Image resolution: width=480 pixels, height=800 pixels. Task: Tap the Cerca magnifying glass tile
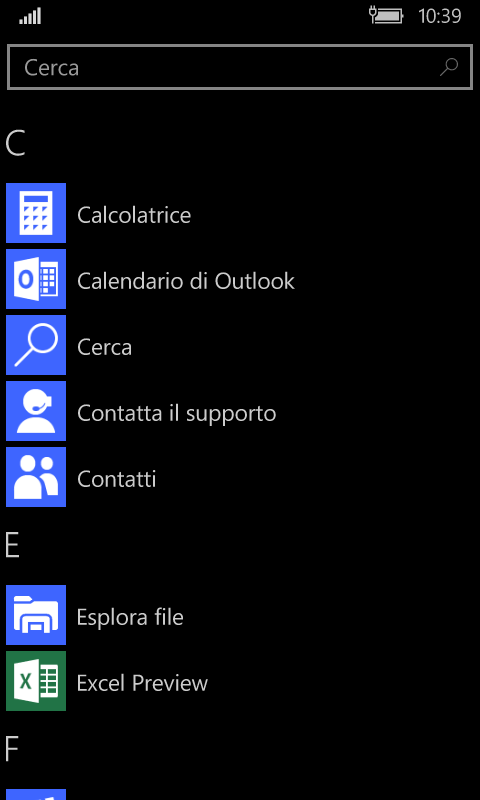pyautogui.click(x=36, y=345)
